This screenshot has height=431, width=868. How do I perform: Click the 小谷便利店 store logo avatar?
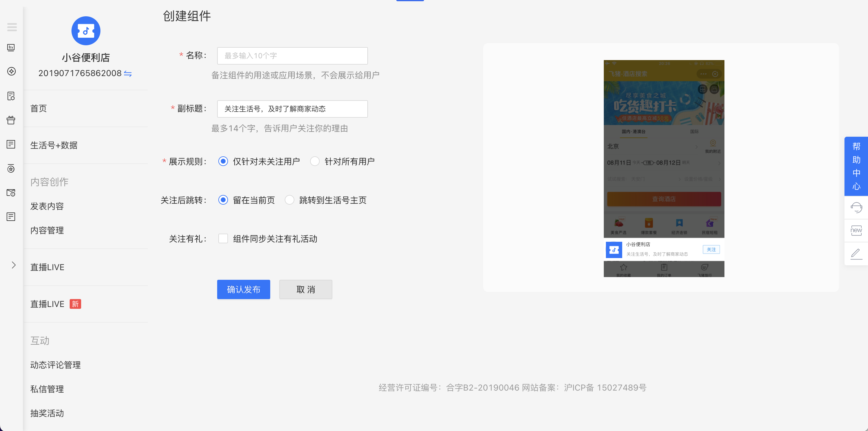(x=86, y=31)
